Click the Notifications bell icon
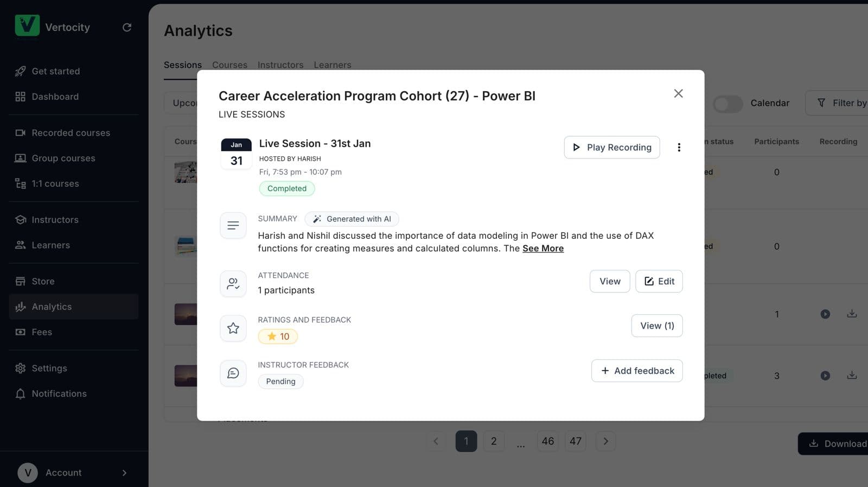 [21, 394]
